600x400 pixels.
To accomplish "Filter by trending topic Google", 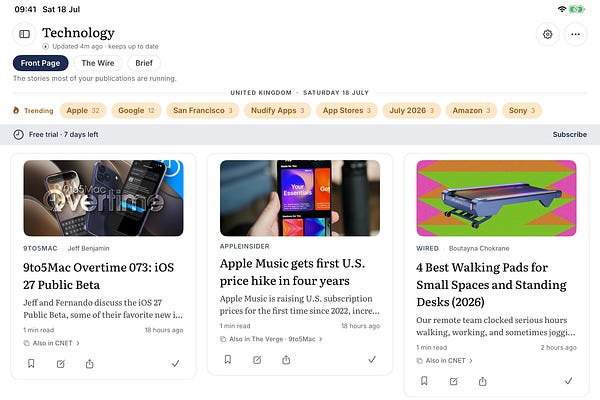I will [136, 111].
